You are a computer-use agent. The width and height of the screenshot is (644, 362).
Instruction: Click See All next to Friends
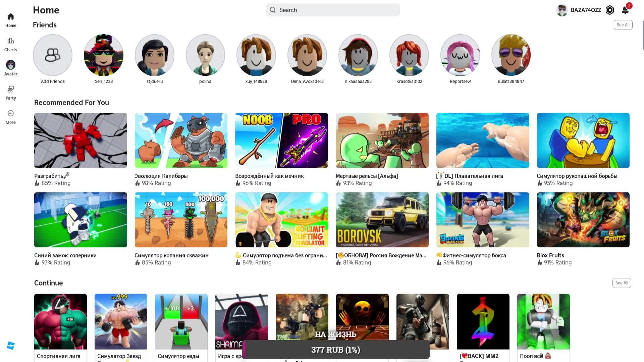(623, 25)
